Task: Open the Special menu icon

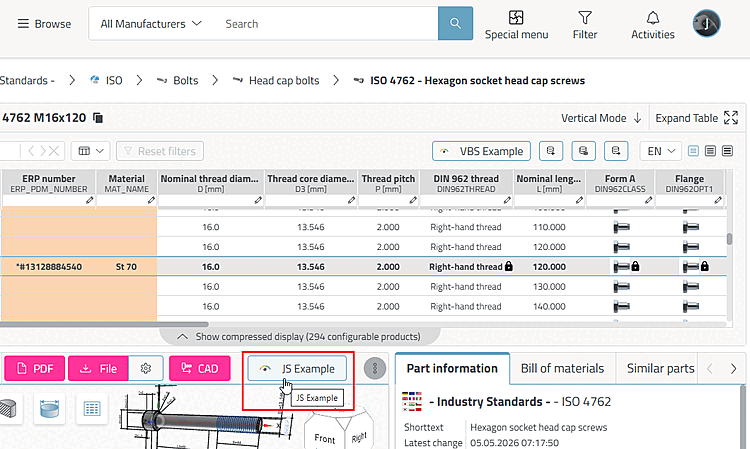Action: click(x=516, y=18)
